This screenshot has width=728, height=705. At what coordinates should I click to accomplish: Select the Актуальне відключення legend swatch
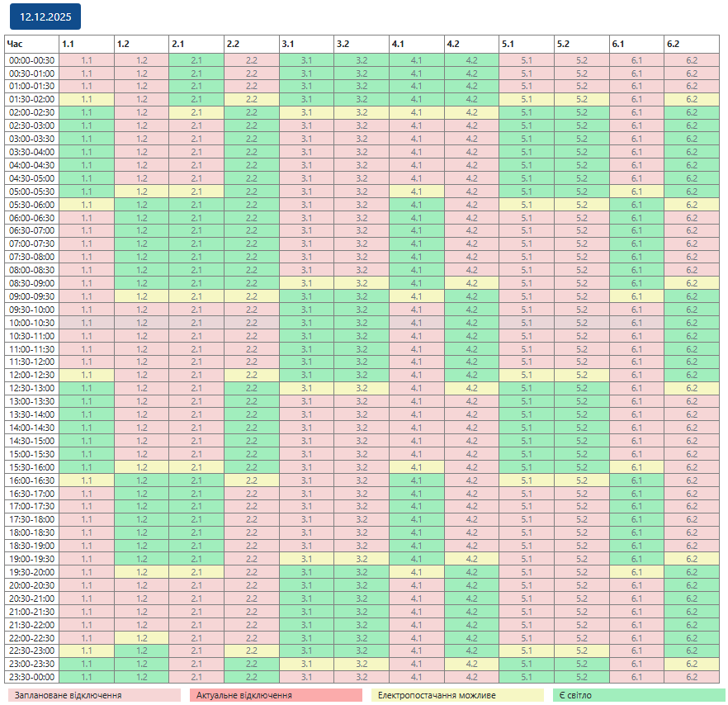tap(276, 695)
